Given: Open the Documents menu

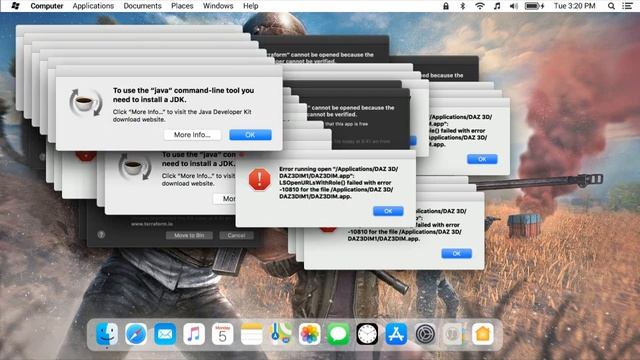Looking at the screenshot, I should click(x=142, y=6).
